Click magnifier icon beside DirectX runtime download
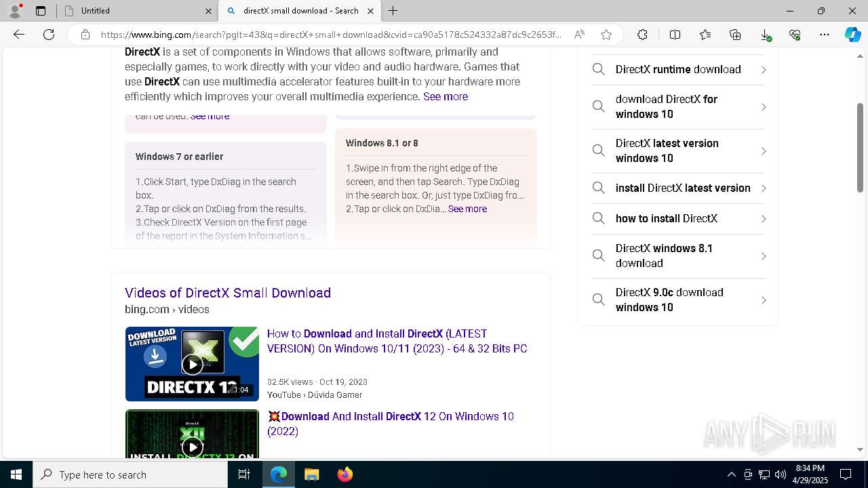Screen dimensions: 868x488 point(598,69)
